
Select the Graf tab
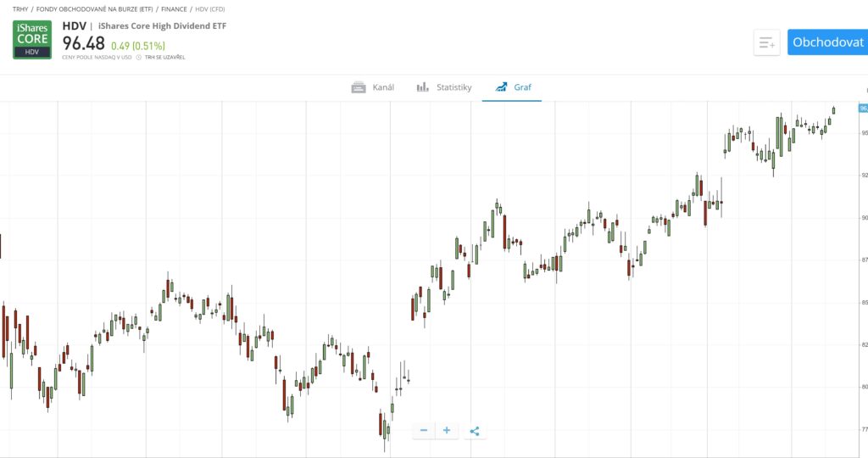click(x=512, y=87)
